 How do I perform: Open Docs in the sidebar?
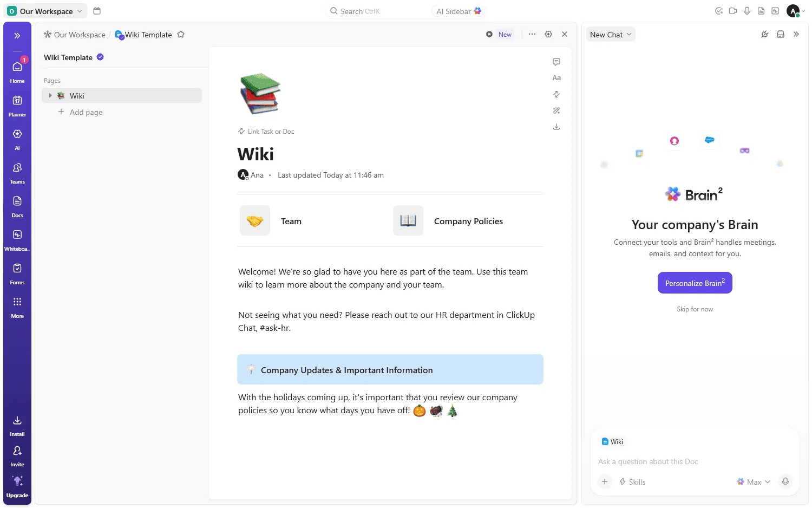17,206
